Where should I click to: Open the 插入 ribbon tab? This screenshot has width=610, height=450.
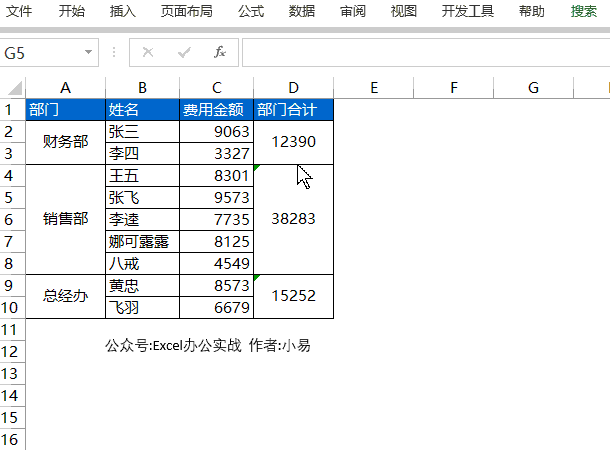[x=123, y=11]
